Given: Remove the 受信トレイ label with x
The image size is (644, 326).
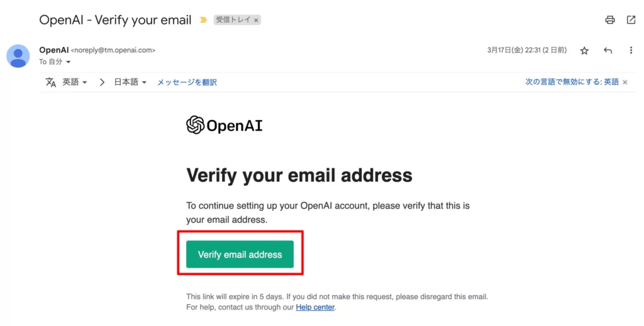Looking at the screenshot, I should 256,20.
